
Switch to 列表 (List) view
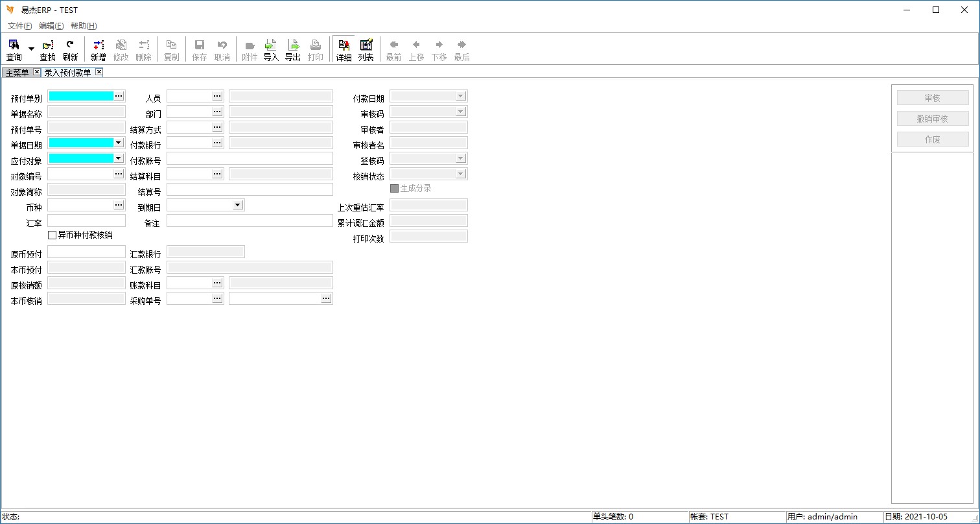(x=366, y=49)
